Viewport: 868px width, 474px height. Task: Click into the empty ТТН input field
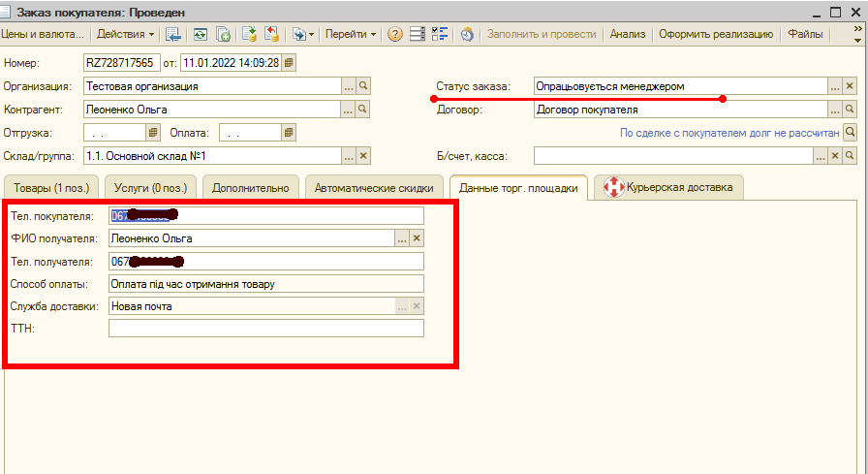tap(265, 329)
